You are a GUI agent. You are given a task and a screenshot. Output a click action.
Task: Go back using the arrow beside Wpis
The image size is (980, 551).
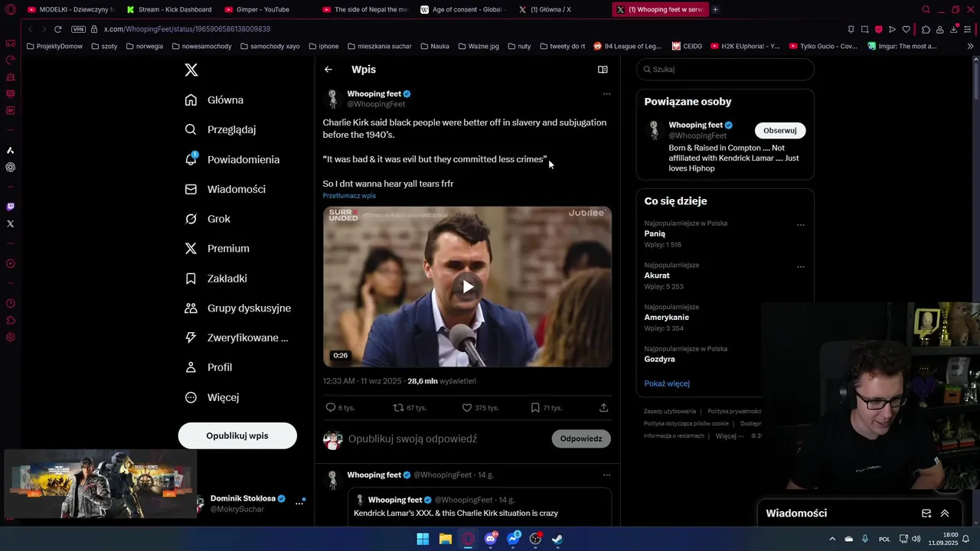(x=328, y=70)
